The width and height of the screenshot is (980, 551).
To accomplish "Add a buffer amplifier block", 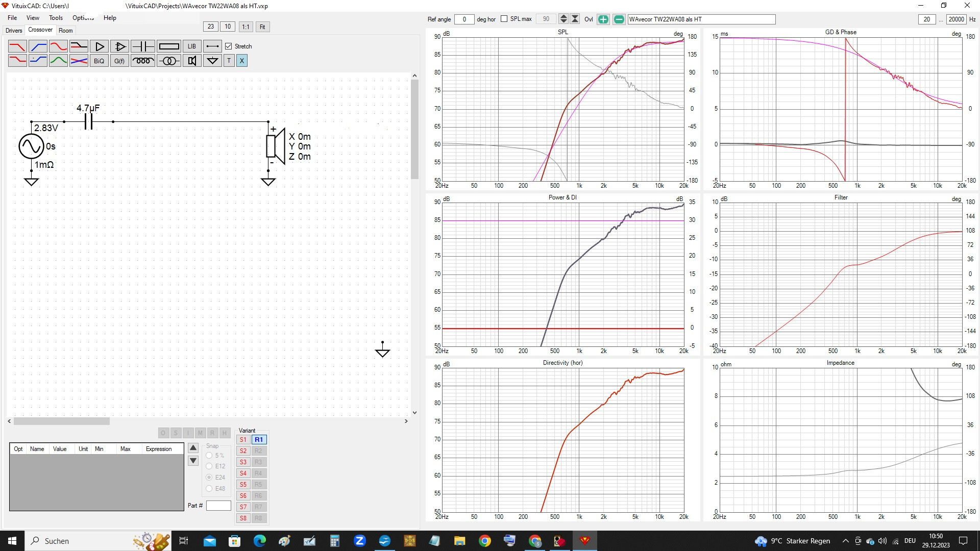I will tap(100, 46).
